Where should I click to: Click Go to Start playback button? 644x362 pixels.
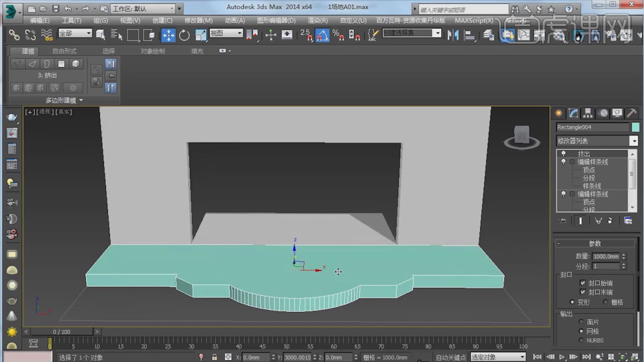point(537,357)
